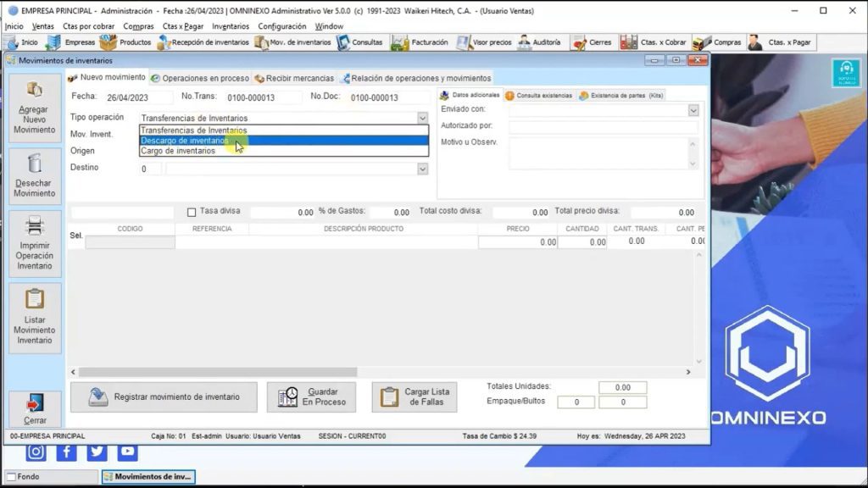Open the Auditoría toolbar icon
868x488 pixels.
pyautogui.click(x=539, y=42)
